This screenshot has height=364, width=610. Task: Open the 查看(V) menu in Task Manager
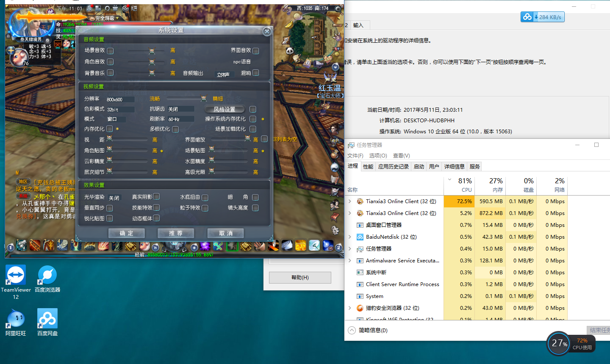[x=402, y=156]
